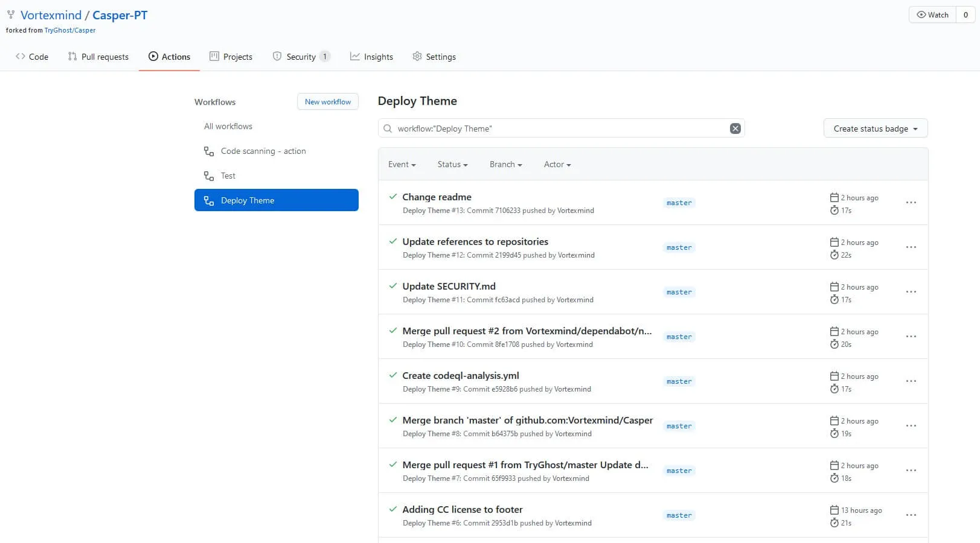Select the Actions tab

[x=169, y=57]
